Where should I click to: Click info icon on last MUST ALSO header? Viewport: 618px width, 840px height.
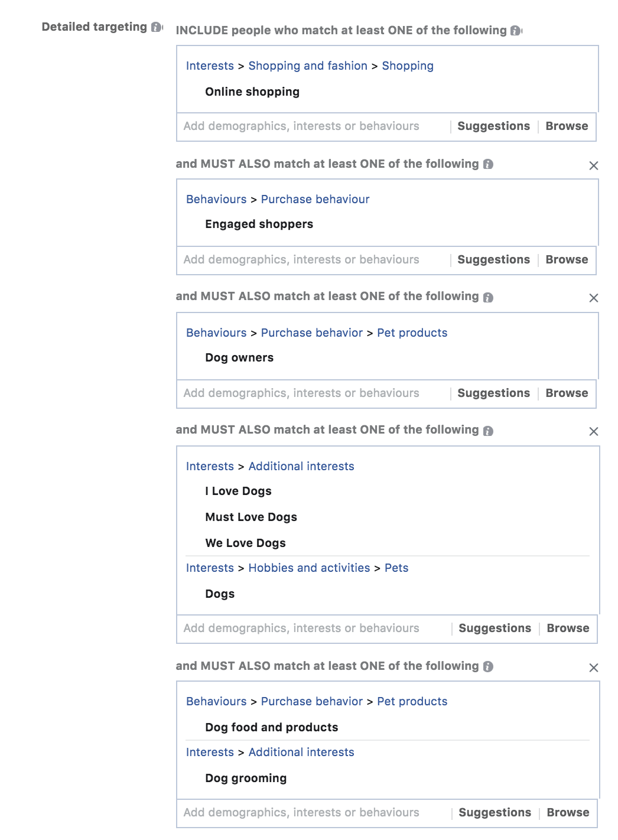click(487, 666)
